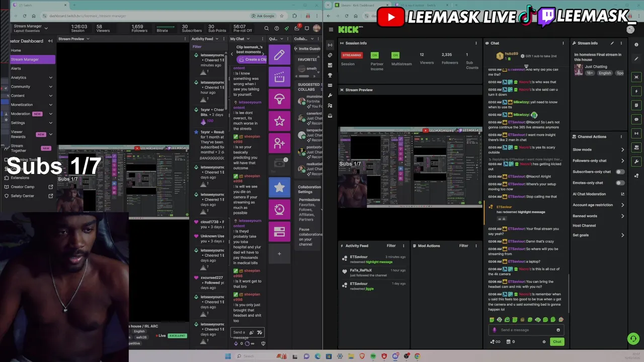This screenshot has height=362, width=644.
Task: Open Filter in Kick Activity Feed
Action: (x=391, y=246)
